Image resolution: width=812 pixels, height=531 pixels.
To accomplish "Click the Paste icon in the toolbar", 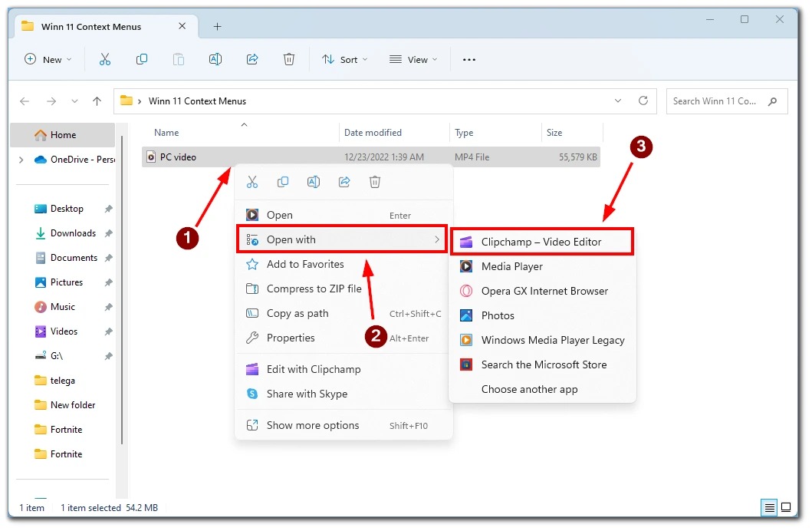I will pyautogui.click(x=178, y=60).
